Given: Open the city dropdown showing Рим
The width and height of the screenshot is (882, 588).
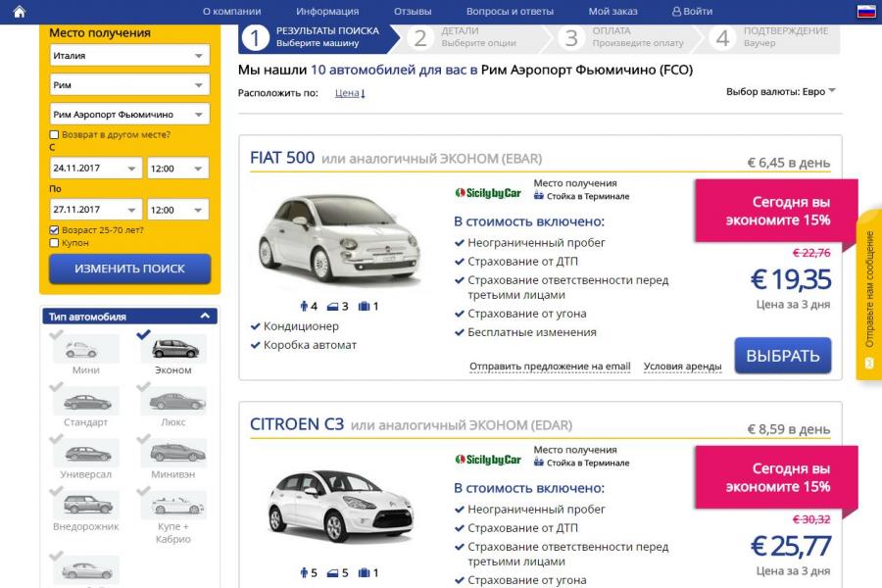Looking at the screenshot, I should point(129,85).
